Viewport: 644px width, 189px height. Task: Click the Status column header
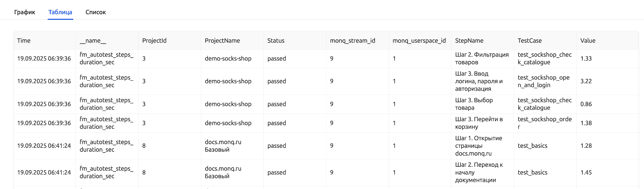click(276, 41)
